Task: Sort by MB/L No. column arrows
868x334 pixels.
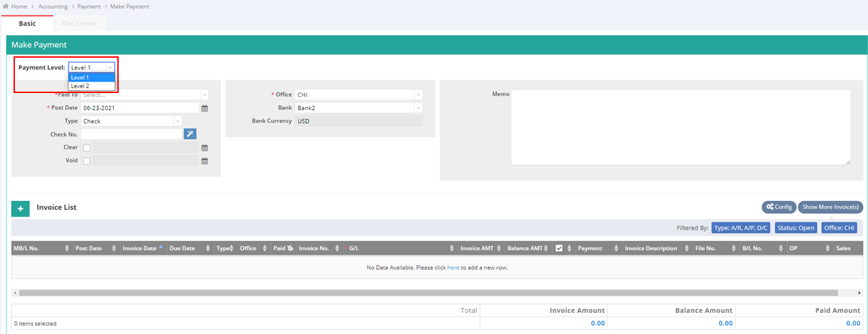Action: tap(66, 248)
